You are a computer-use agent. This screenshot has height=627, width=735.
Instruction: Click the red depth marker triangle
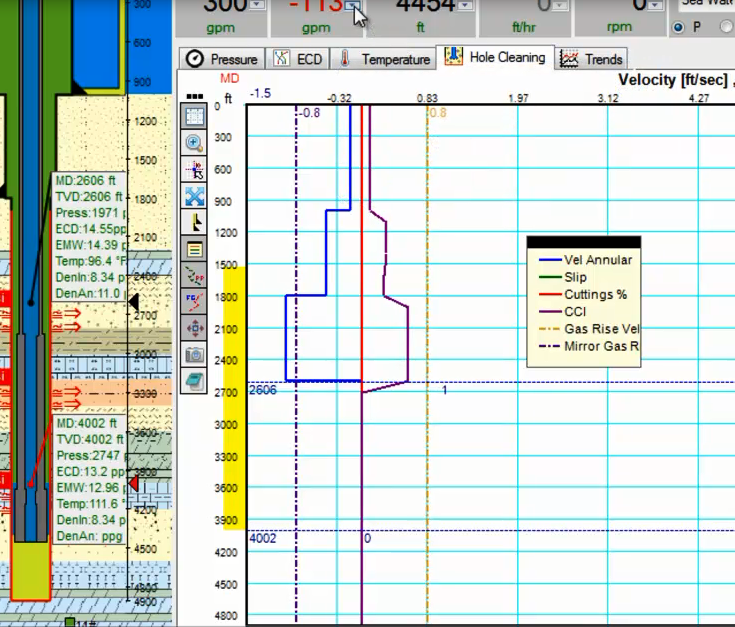[134, 483]
